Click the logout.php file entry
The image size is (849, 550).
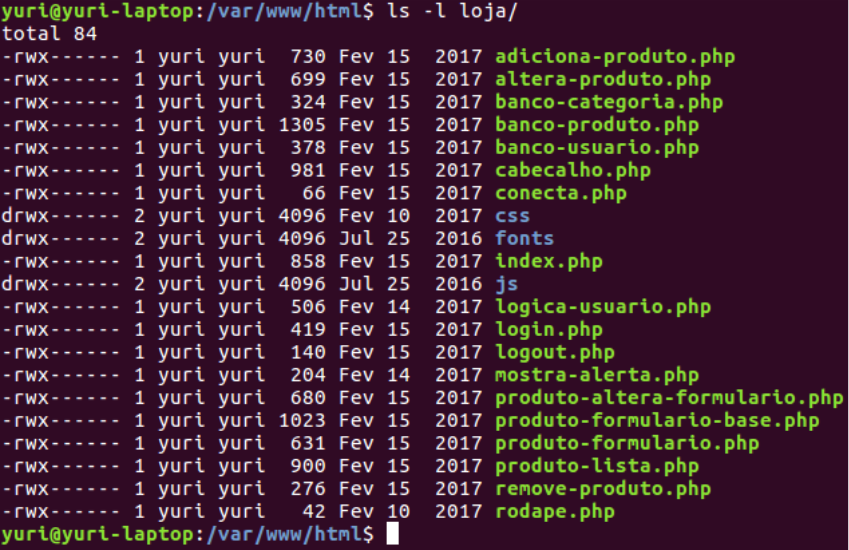[x=554, y=352]
